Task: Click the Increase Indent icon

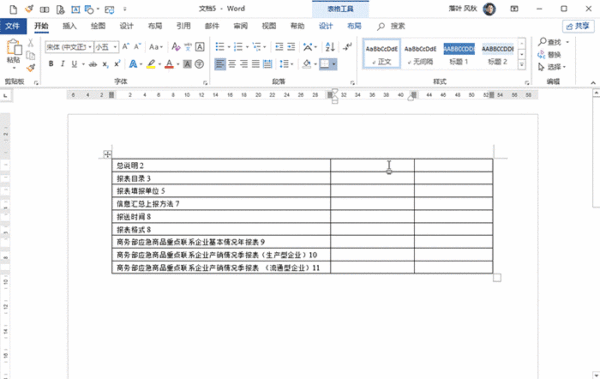Action: 291,47
